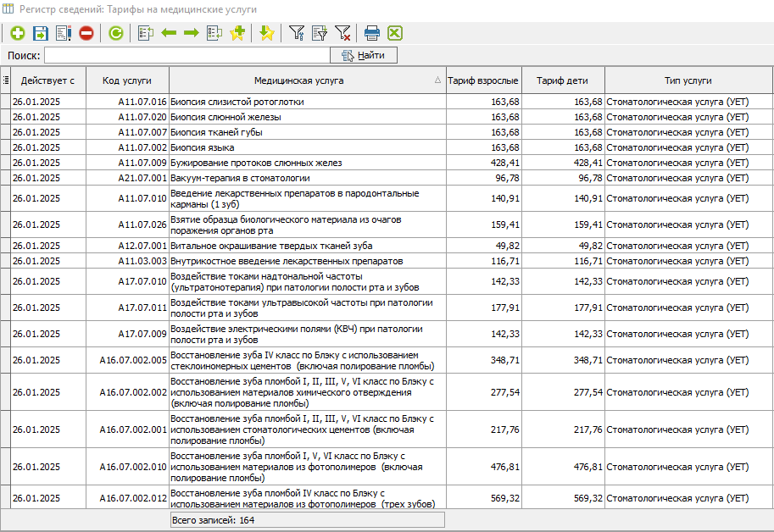Click the save record floppy disk icon
The image size is (774, 532).
tap(40, 33)
